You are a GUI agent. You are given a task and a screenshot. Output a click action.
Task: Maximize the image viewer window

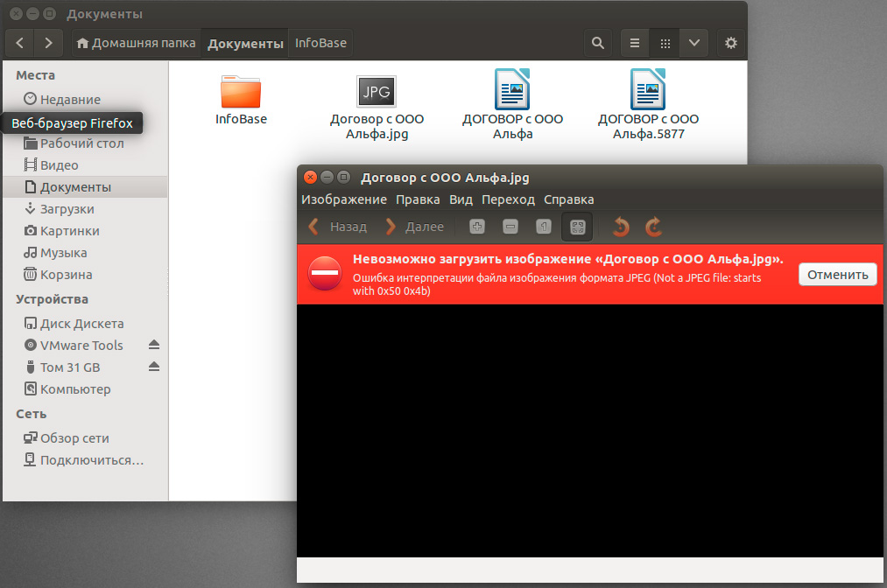(x=343, y=178)
